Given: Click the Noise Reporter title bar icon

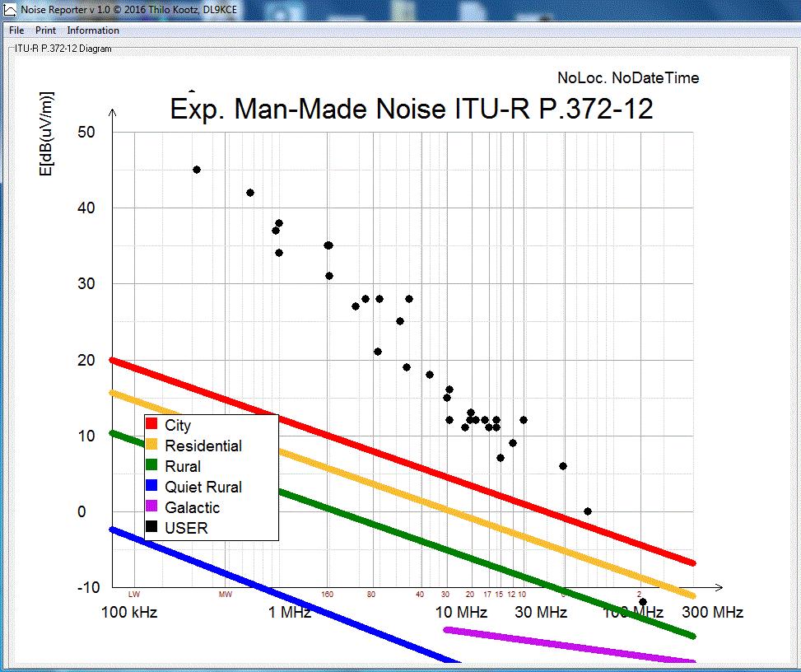Looking at the screenshot, I should tap(10, 9).
